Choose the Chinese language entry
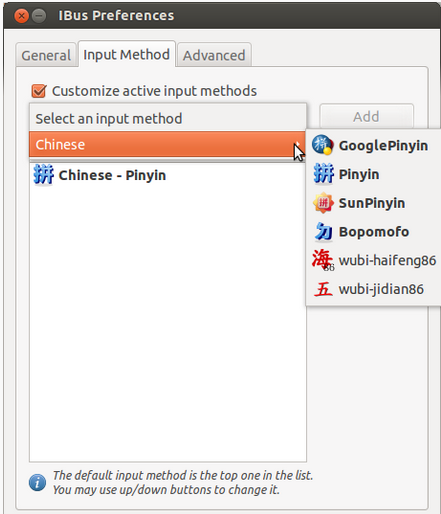 tap(167, 144)
